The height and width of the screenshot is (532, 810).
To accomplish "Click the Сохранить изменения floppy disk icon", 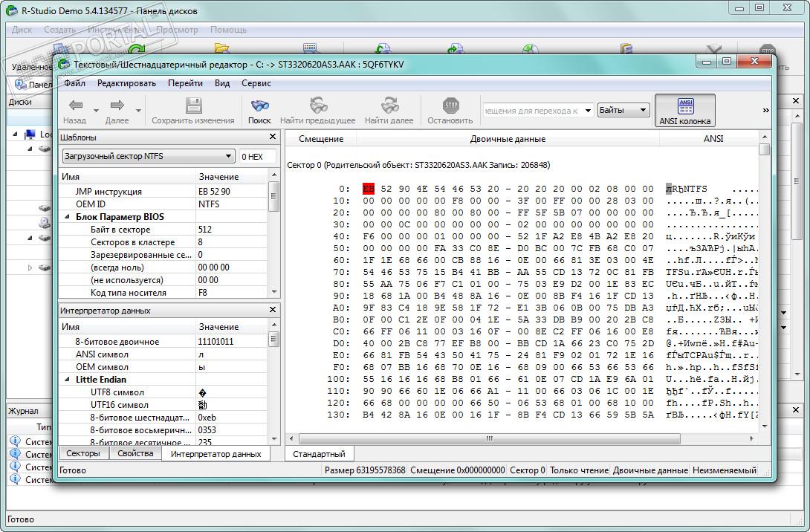I will pos(193,106).
